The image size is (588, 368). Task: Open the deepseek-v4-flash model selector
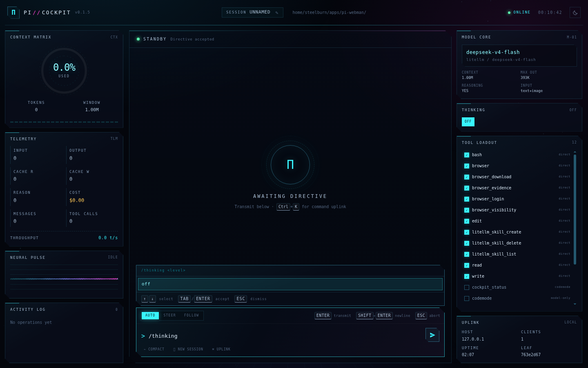(519, 56)
